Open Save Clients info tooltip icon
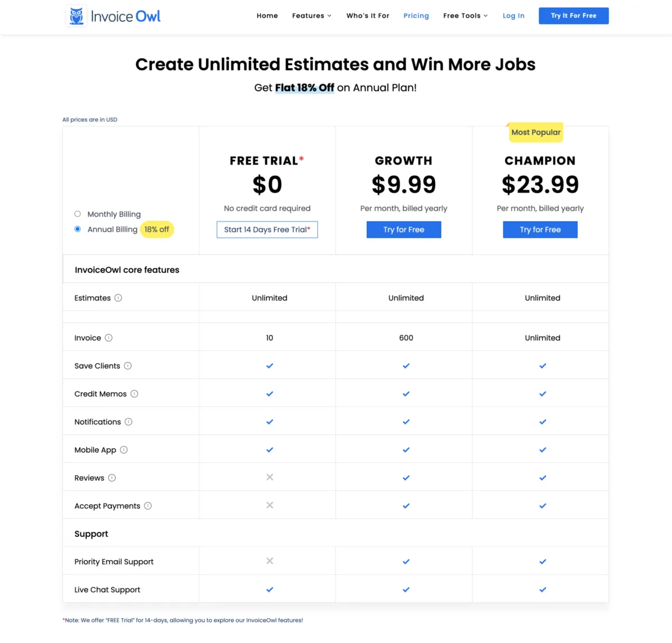This screenshot has height=643, width=672. [x=128, y=365]
